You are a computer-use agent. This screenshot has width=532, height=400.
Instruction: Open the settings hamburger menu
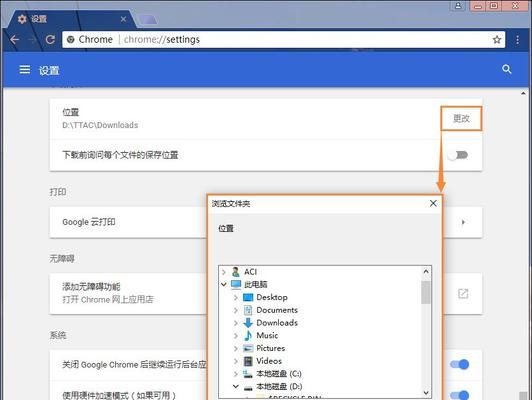(25, 70)
